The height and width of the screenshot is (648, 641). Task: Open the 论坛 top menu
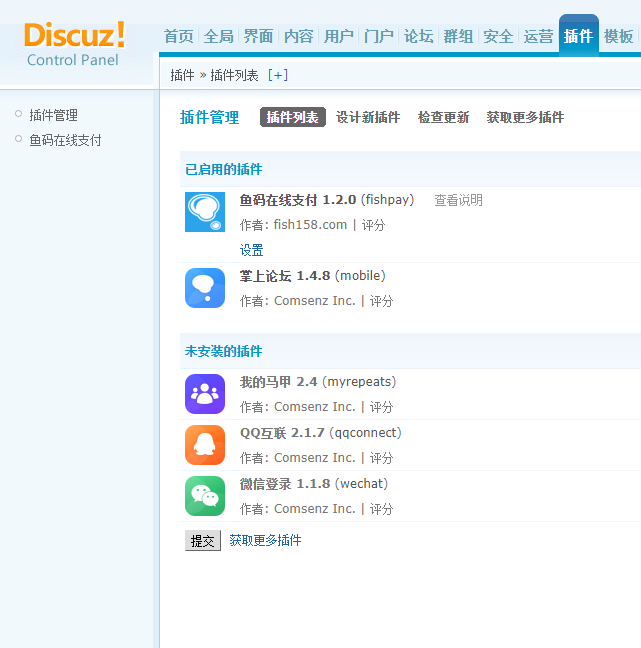coord(419,36)
